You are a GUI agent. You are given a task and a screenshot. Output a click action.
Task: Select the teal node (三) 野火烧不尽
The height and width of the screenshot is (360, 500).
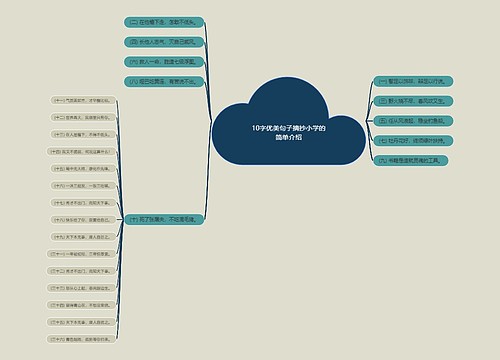413,101
